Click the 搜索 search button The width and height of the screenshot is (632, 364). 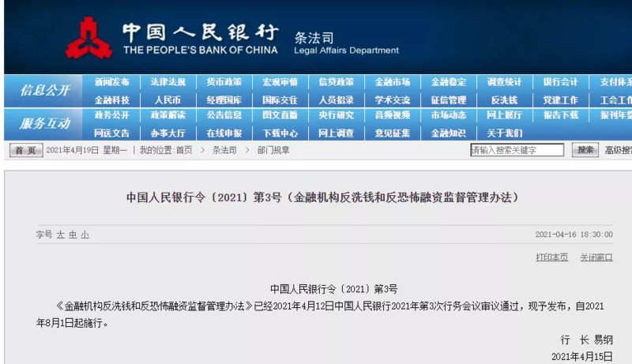coord(585,150)
